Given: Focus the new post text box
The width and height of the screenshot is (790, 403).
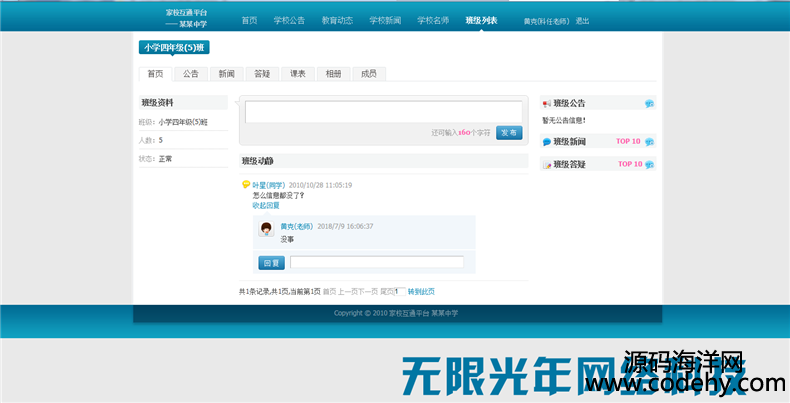Looking at the screenshot, I should [x=383, y=112].
